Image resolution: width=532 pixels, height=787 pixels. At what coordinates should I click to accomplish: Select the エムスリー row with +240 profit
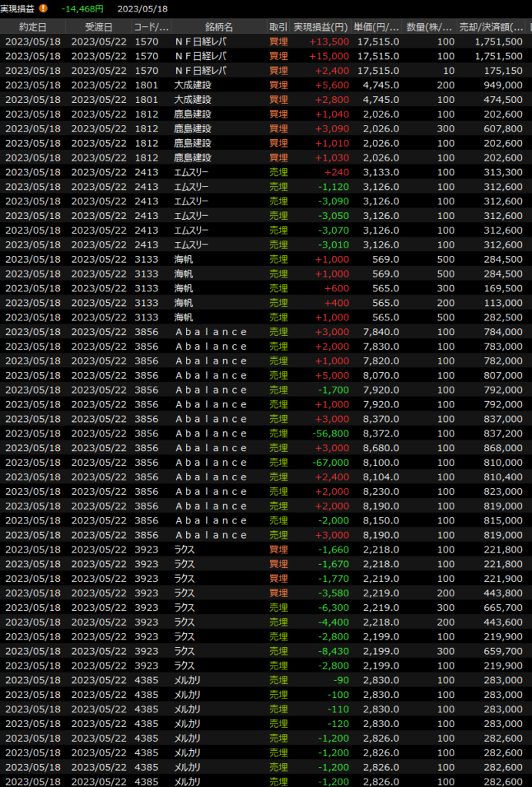[x=266, y=172]
